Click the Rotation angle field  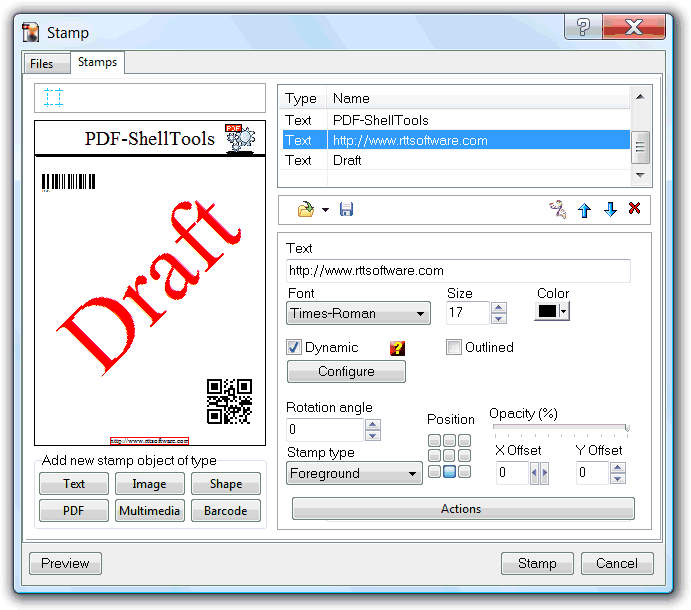[325, 430]
